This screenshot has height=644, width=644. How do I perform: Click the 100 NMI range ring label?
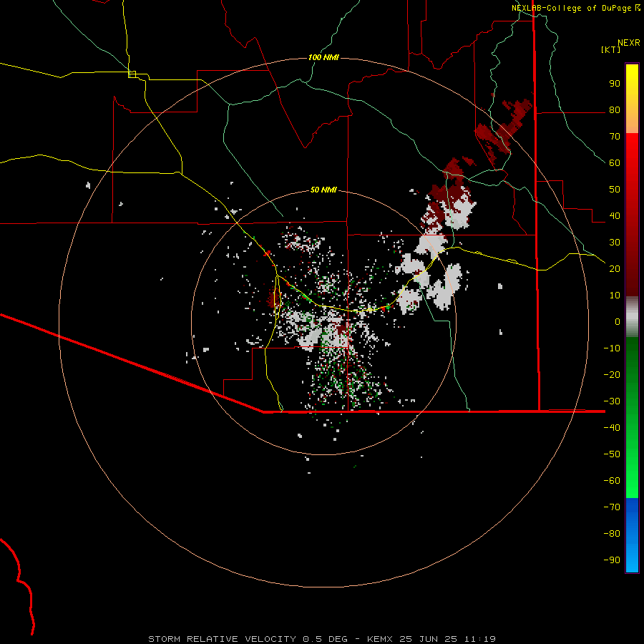[x=323, y=57]
